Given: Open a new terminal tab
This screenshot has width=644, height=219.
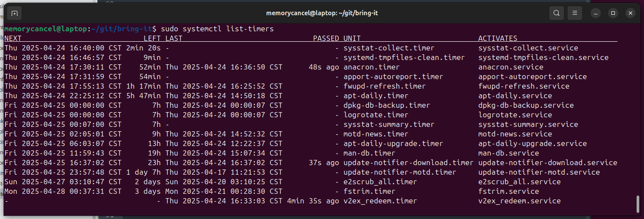Looking at the screenshot, I should coord(14,13).
